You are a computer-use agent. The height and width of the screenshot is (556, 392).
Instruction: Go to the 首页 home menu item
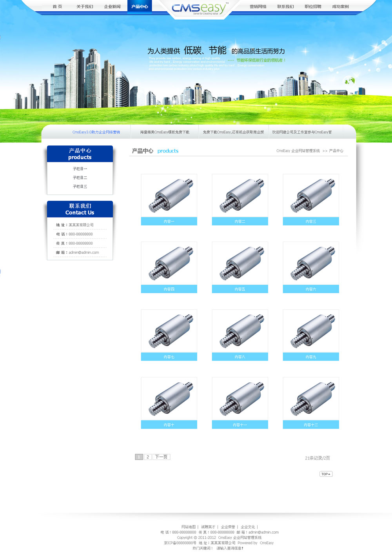coord(57,7)
